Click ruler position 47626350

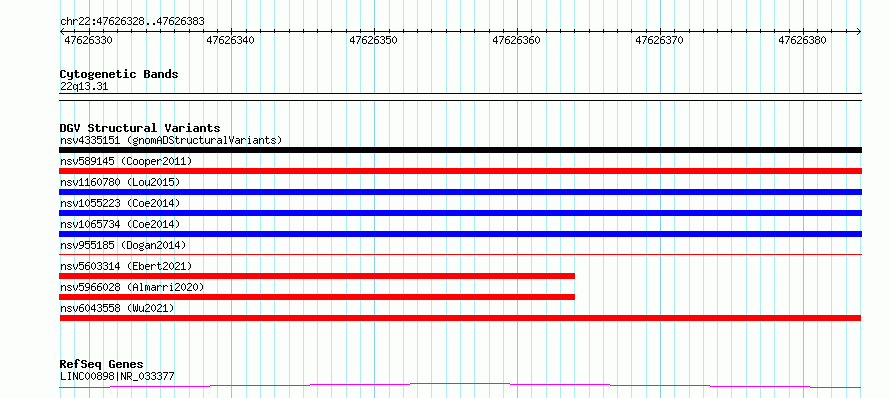click(373, 40)
